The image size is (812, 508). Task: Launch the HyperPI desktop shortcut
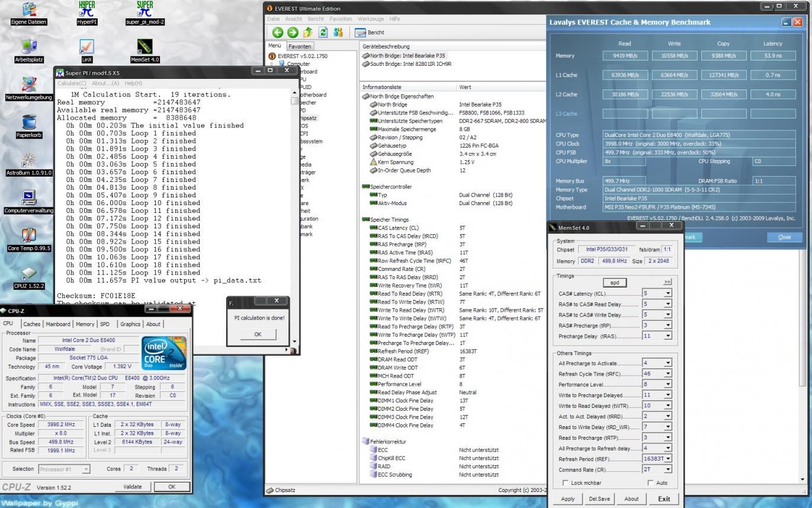(x=86, y=13)
